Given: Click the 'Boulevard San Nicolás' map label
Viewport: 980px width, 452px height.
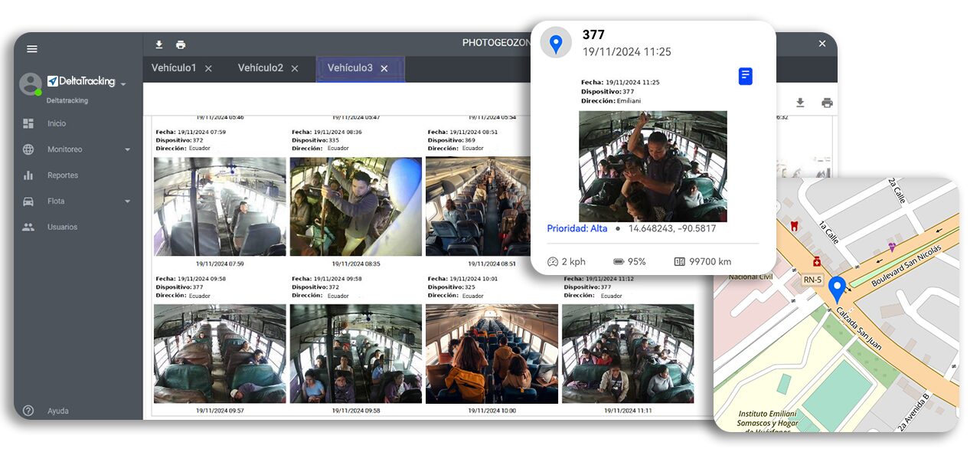Looking at the screenshot, I should (908, 265).
